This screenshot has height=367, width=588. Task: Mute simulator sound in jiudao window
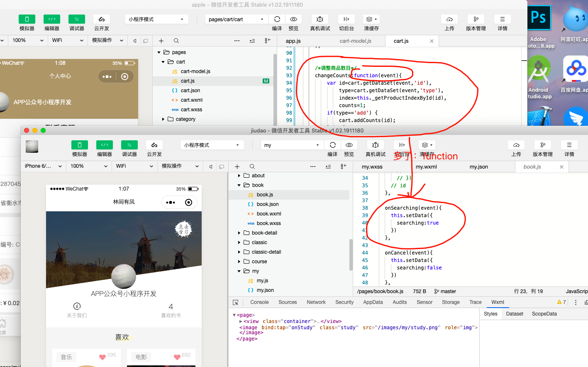click(x=211, y=166)
